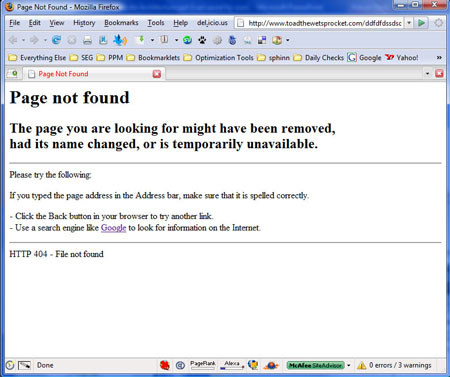450x377 pixels.
Task: Click the black paw print icon
Action: coord(202,41)
